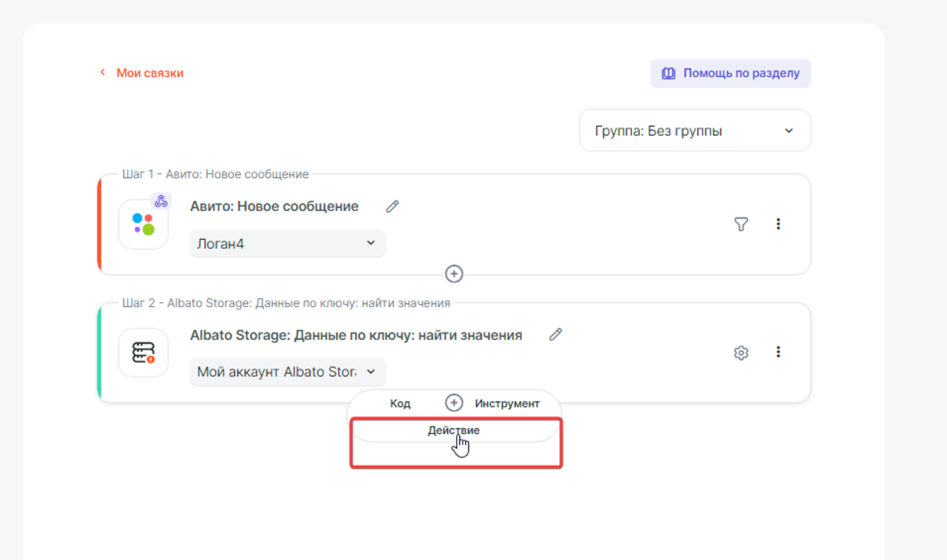This screenshot has height=560, width=947.
Task: Click the webhook badge on Avito icon
Action: (161, 201)
